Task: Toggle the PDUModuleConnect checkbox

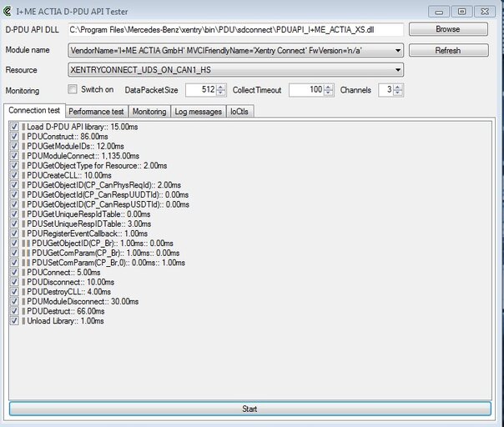Action: click(x=14, y=155)
